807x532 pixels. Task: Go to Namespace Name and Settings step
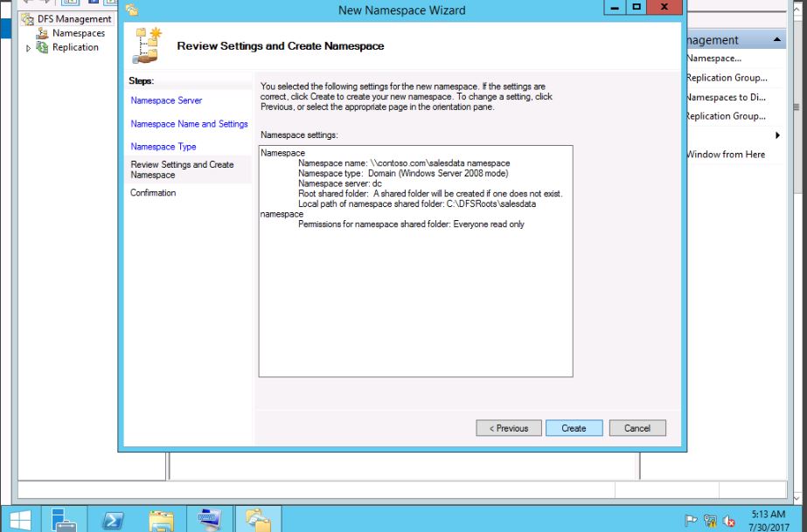click(x=189, y=124)
